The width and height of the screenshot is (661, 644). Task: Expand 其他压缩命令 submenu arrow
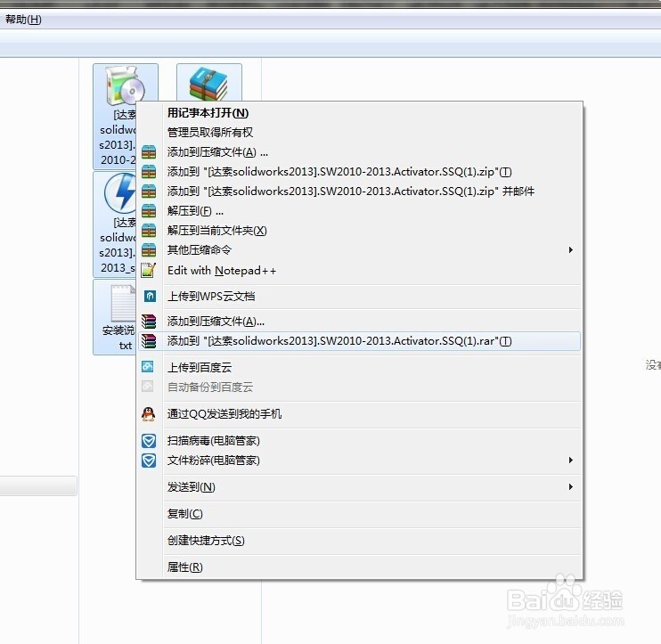pyautogui.click(x=570, y=250)
